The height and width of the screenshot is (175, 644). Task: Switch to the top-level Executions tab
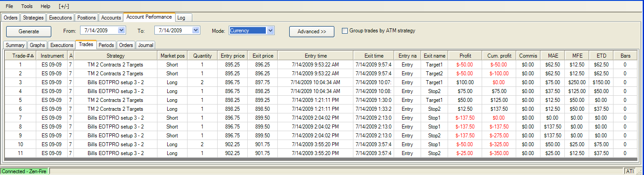point(61,18)
